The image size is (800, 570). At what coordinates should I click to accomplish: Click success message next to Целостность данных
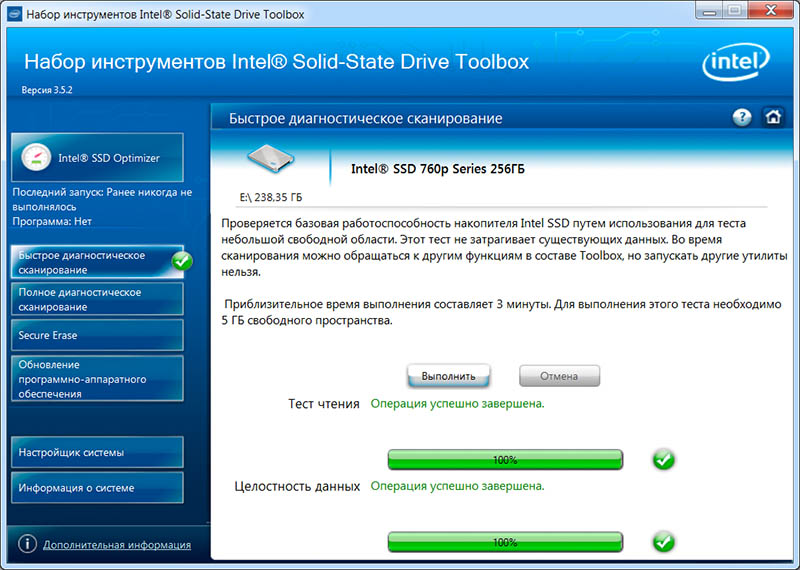pyautogui.click(x=457, y=486)
